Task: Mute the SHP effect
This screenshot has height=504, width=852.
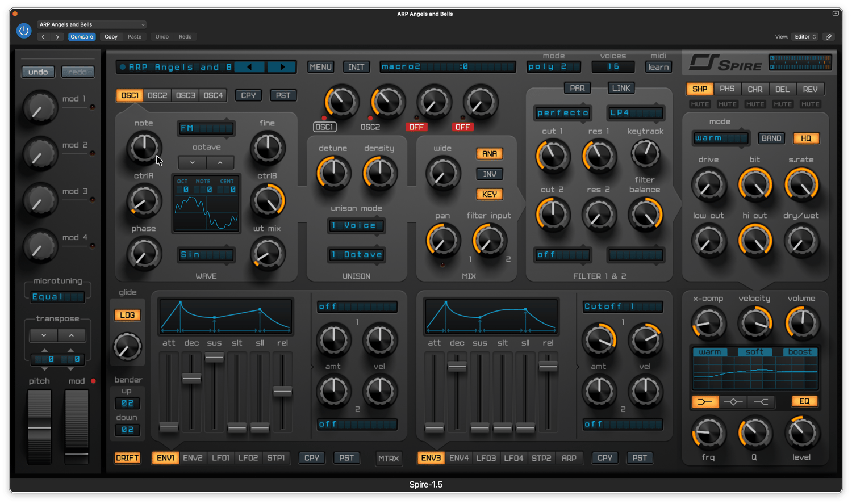Action: [x=700, y=104]
